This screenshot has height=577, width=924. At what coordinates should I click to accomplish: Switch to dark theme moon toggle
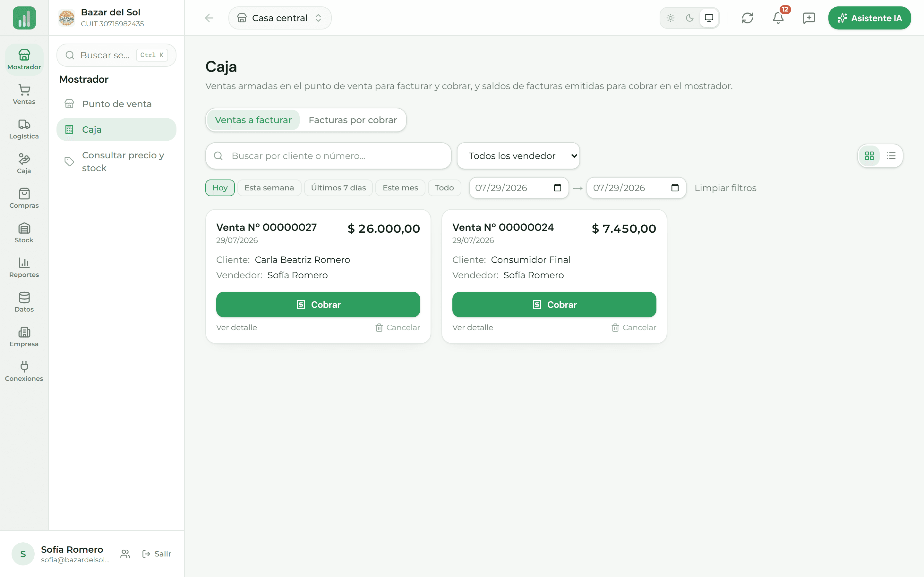coord(689,18)
